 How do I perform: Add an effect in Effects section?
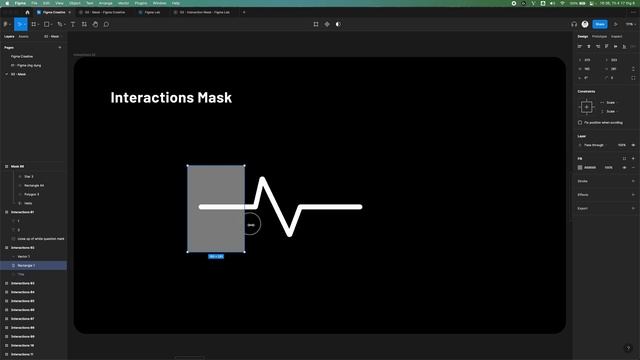(x=633, y=195)
